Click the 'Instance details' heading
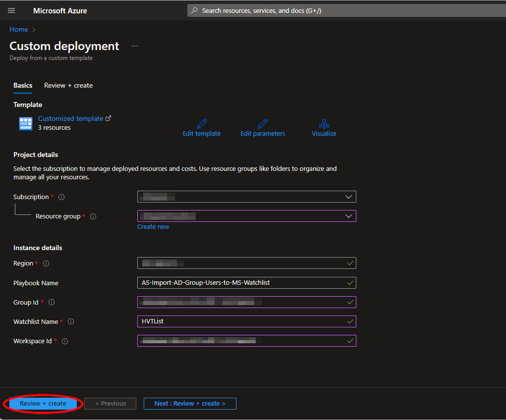Screen dimensions: 506x420 38,248
